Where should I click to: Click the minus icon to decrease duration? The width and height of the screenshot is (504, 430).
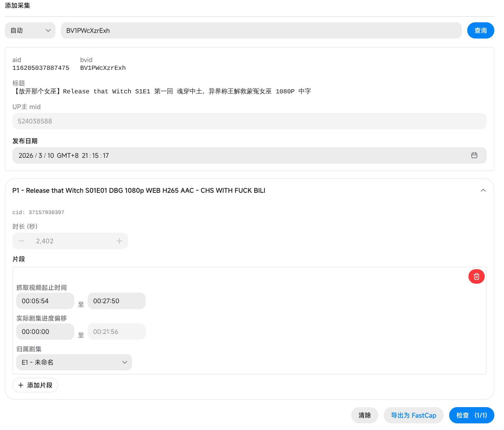[x=21, y=241]
